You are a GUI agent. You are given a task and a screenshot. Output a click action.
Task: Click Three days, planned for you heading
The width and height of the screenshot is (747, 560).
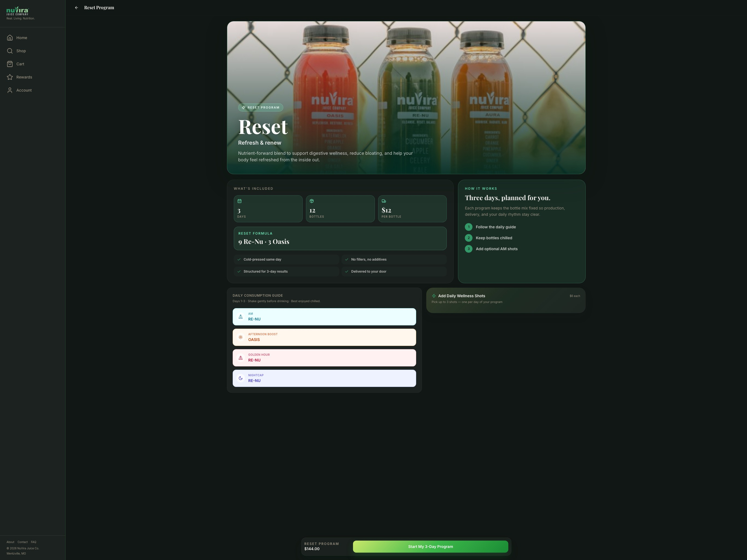(507, 198)
